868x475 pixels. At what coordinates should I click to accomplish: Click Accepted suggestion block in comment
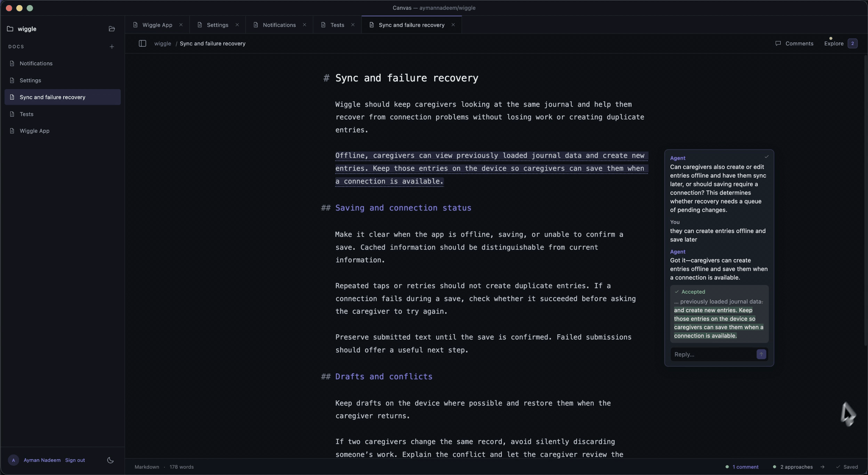point(719,314)
